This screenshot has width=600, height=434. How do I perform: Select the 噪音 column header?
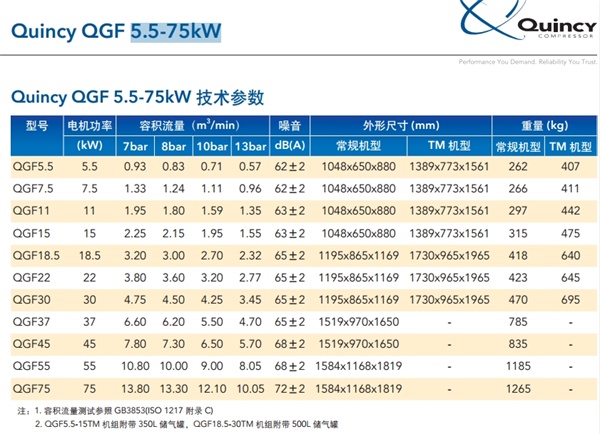(289, 126)
